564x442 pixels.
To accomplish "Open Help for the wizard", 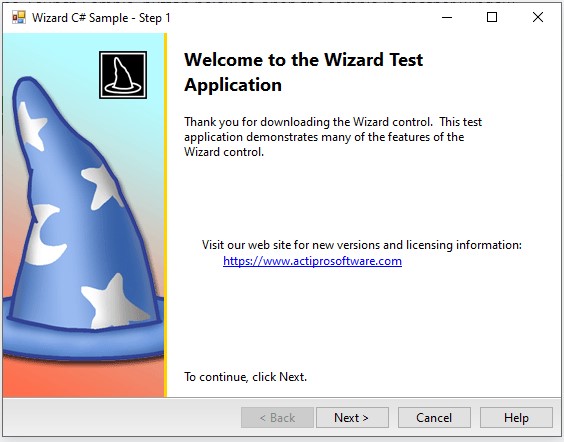I will 516,418.
